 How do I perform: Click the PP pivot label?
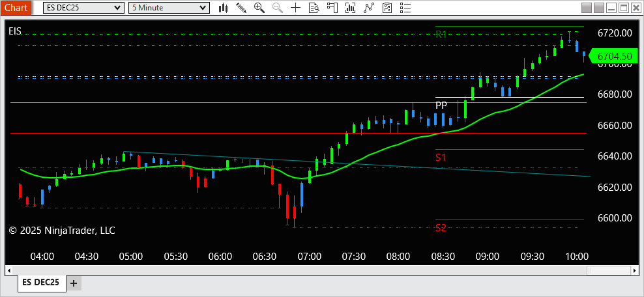click(x=441, y=106)
